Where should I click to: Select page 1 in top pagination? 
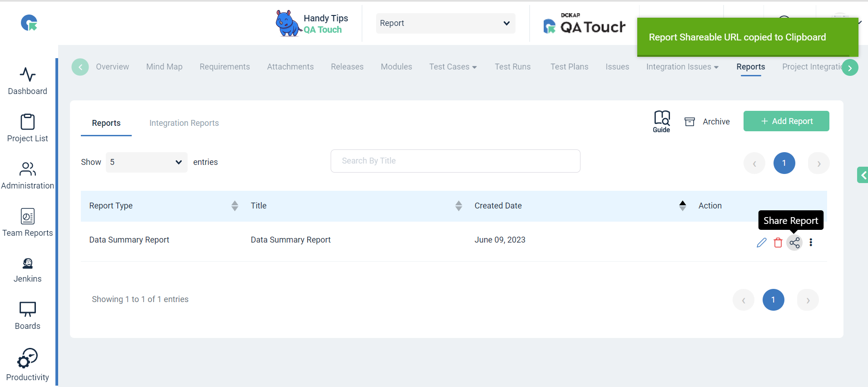(x=784, y=163)
